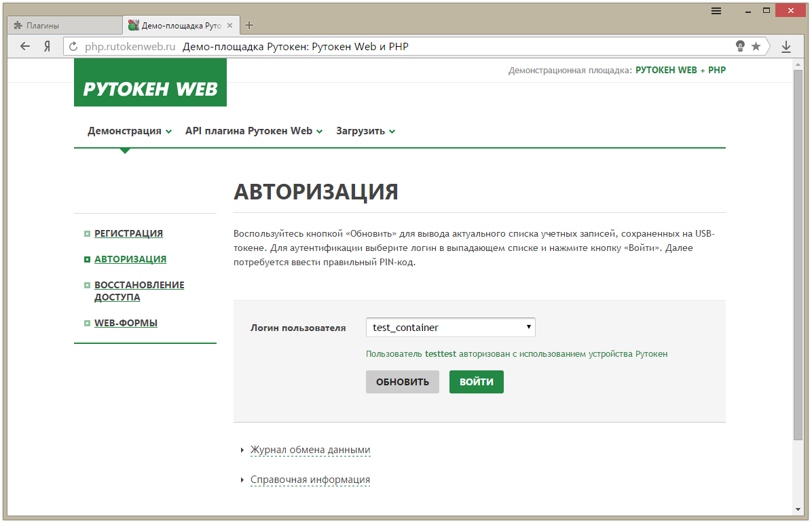
Task: Open a new tab with plus button
Action: coord(249,26)
